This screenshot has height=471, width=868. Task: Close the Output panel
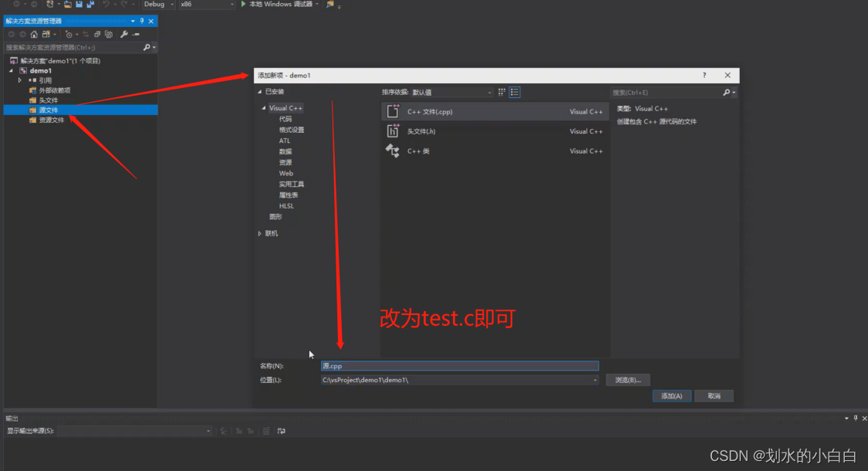[x=864, y=418]
